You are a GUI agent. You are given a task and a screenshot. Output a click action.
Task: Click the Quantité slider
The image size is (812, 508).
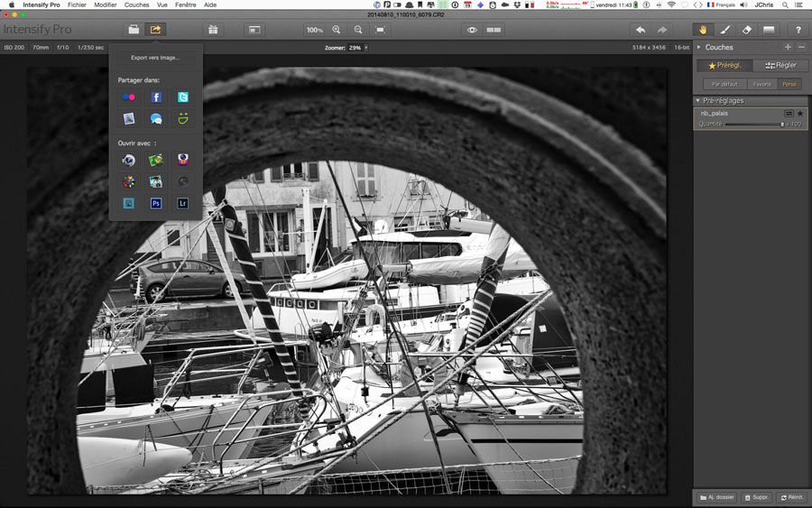click(754, 125)
